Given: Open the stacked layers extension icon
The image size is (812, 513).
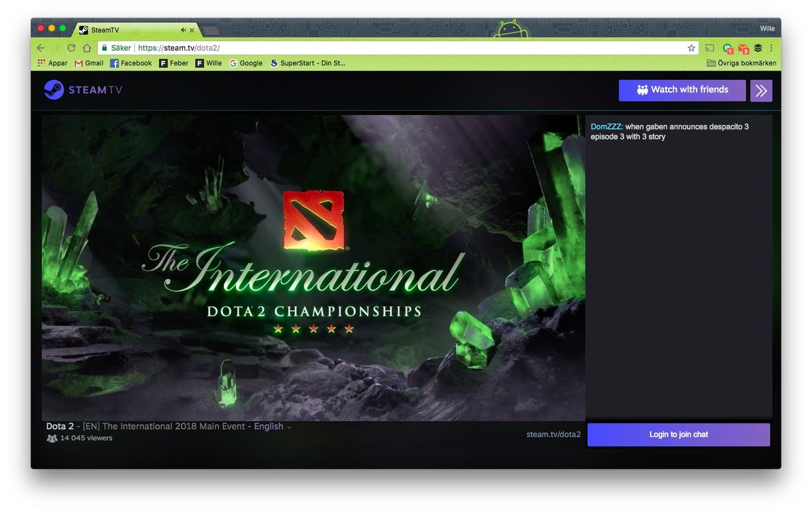Looking at the screenshot, I should point(758,48).
